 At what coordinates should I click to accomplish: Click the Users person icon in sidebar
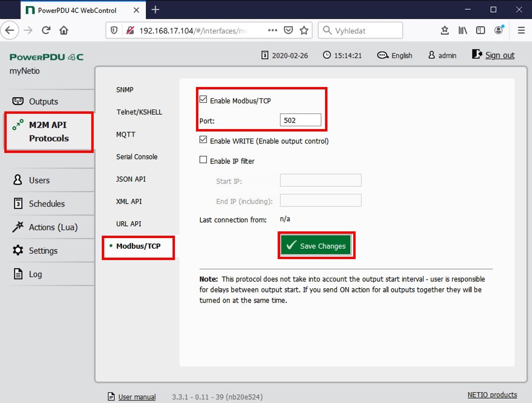tap(18, 180)
